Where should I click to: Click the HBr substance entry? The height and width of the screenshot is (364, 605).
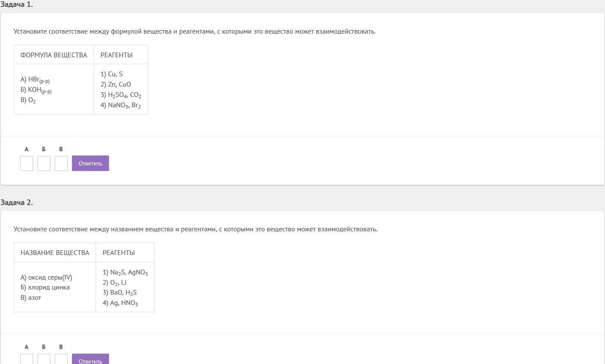click(35, 80)
